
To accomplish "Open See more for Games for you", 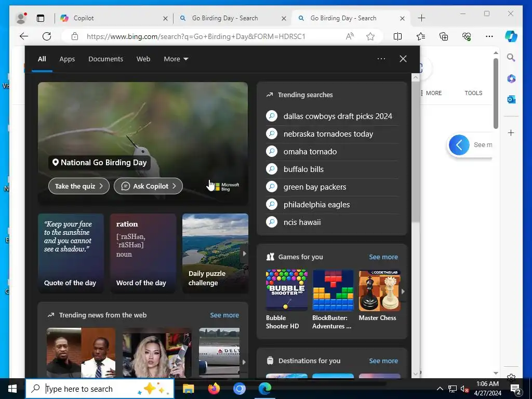I will (383, 257).
